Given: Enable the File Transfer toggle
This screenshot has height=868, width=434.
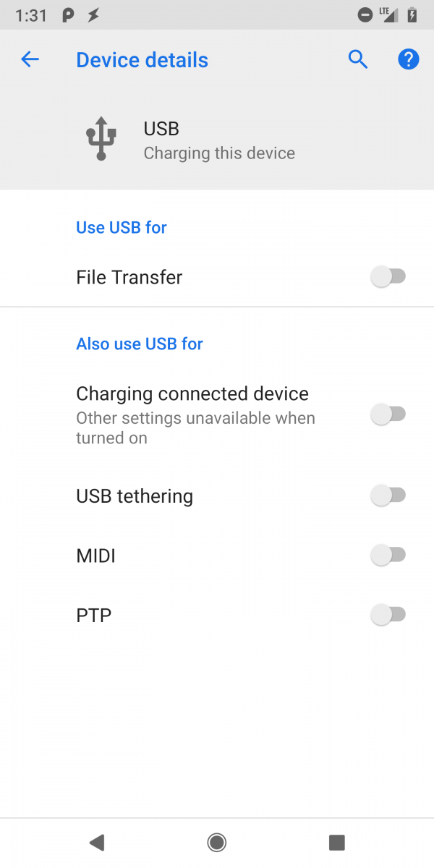Looking at the screenshot, I should pos(389,276).
